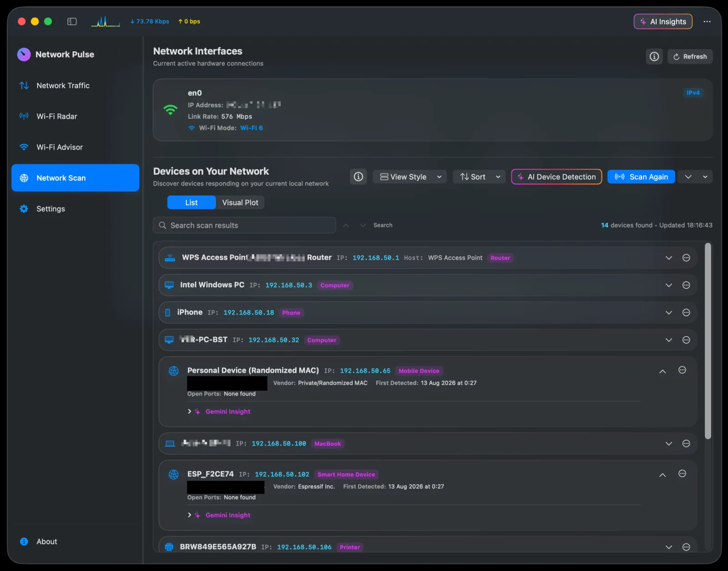Open more options for R-PC-BST row
The image size is (728, 571).
pyautogui.click(x=686, y=340)
